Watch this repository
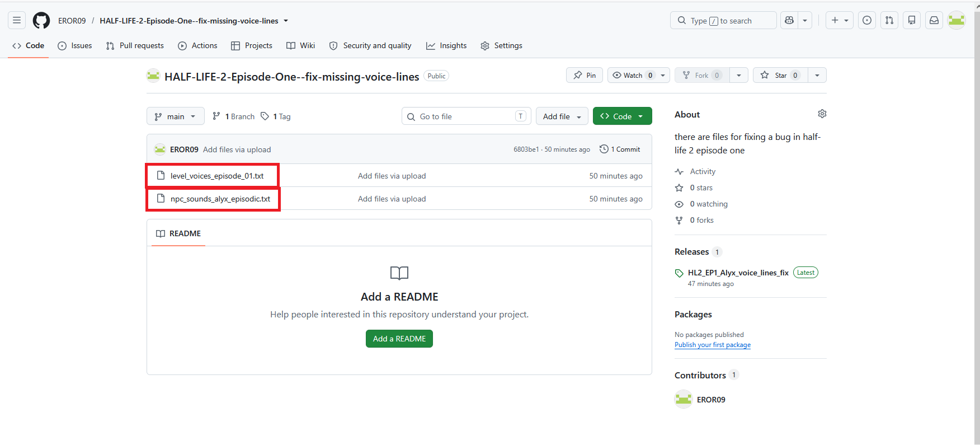The image size is (980, 445). point(632,75)
